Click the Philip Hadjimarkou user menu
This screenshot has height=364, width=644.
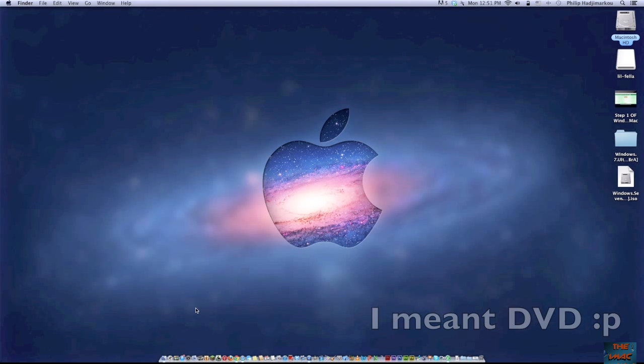pyautogui.click(x=590, y=3)
